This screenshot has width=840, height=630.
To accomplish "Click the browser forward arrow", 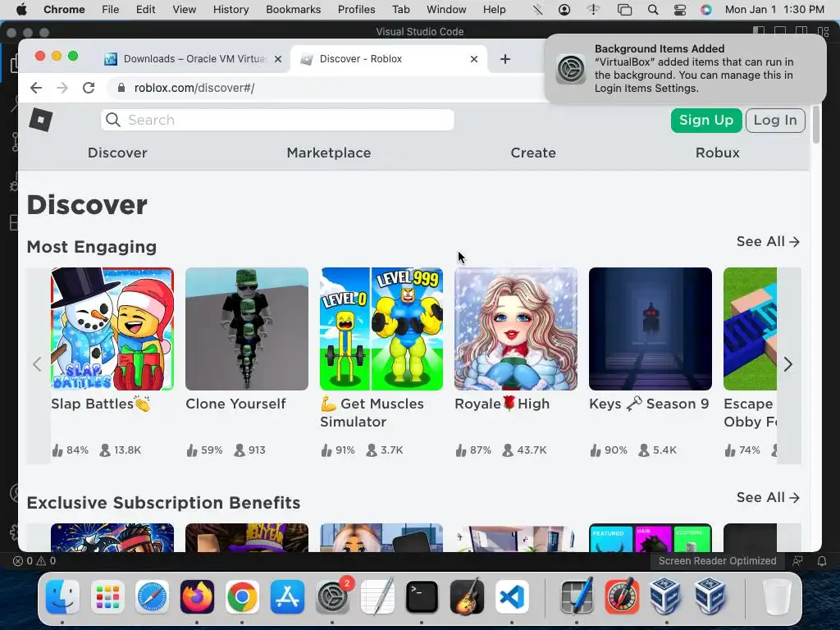I will (x=62, y=88).
